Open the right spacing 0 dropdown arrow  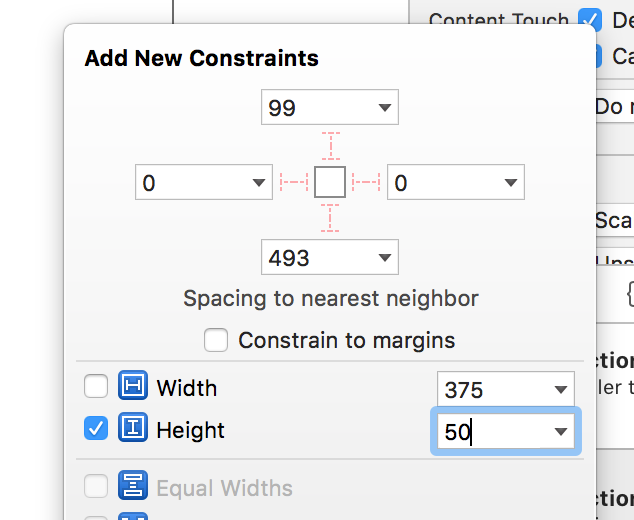tap(511, 183)
